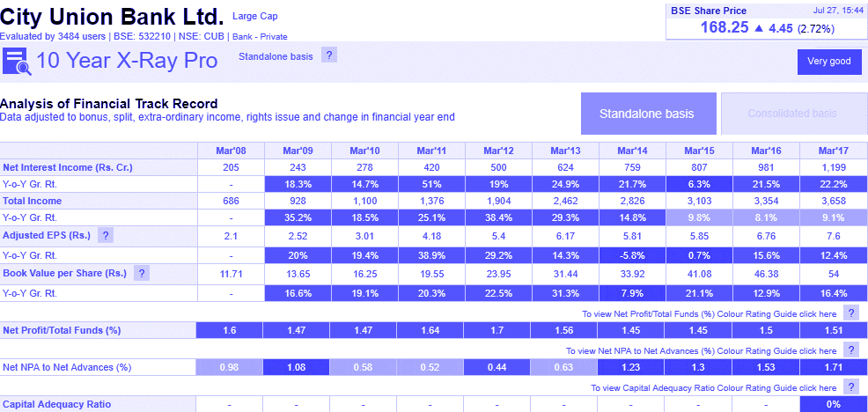Select the Mar'17 column header
This screenshot has height=412, width=868.
pyautogui.click(x=833, y=151)
